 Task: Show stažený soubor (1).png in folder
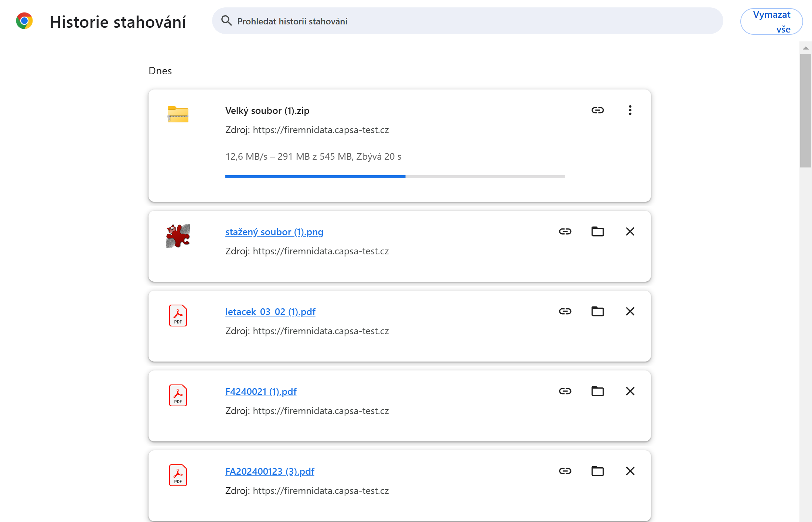(597, 231)
